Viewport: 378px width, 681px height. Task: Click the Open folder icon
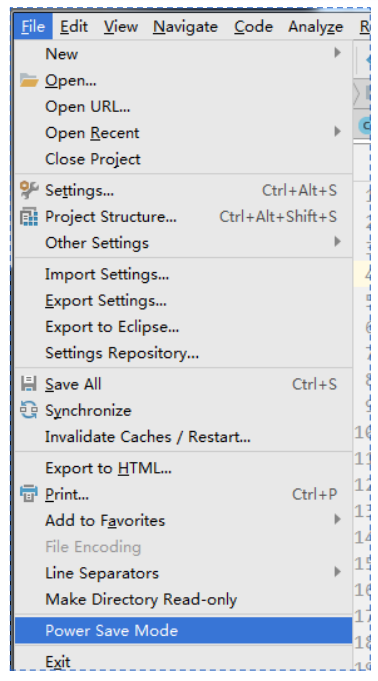pyautogui.click(x=29, y=80)
